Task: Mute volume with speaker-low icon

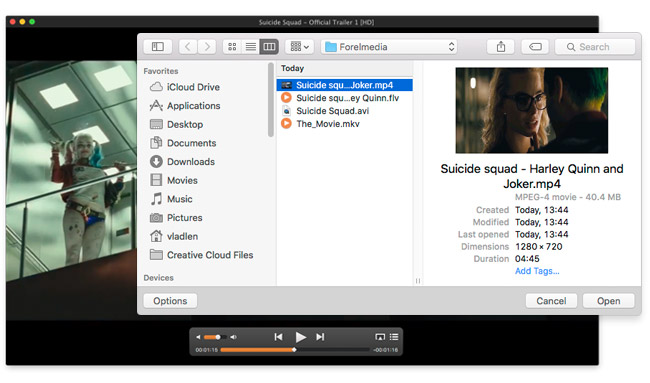Action: [198, 337]
